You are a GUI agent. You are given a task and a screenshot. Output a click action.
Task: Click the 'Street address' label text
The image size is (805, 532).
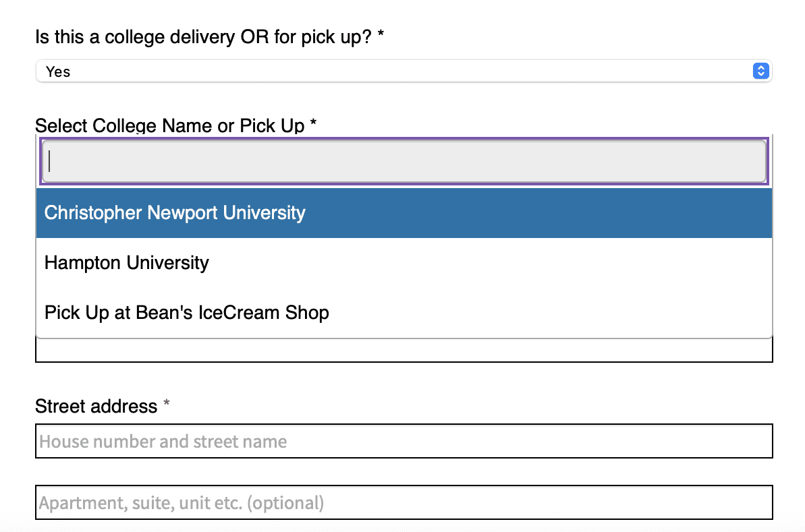[x=96, y=407]
